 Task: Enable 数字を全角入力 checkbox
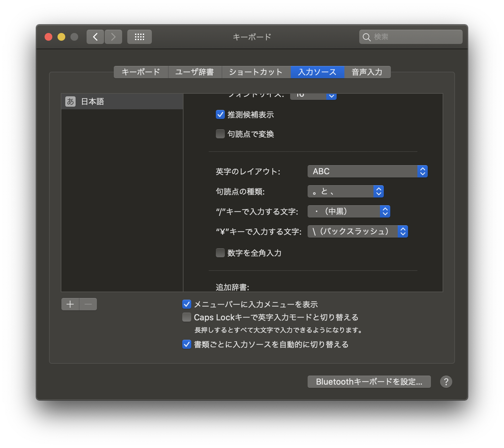click(220, 253)
